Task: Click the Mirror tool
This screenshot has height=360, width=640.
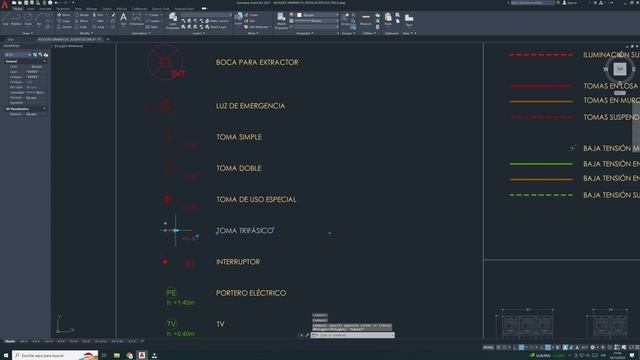Action: pyautogui.click(x=82, y=21)
